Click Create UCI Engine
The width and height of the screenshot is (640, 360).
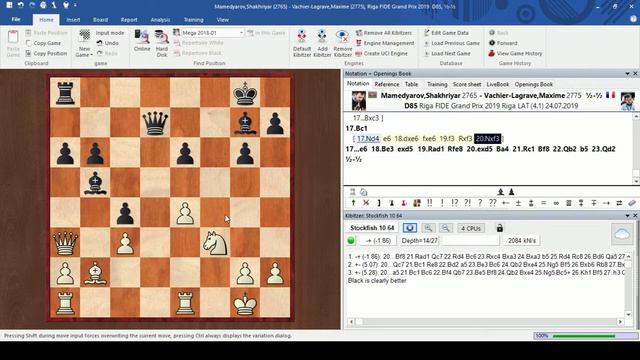[382, 53]
